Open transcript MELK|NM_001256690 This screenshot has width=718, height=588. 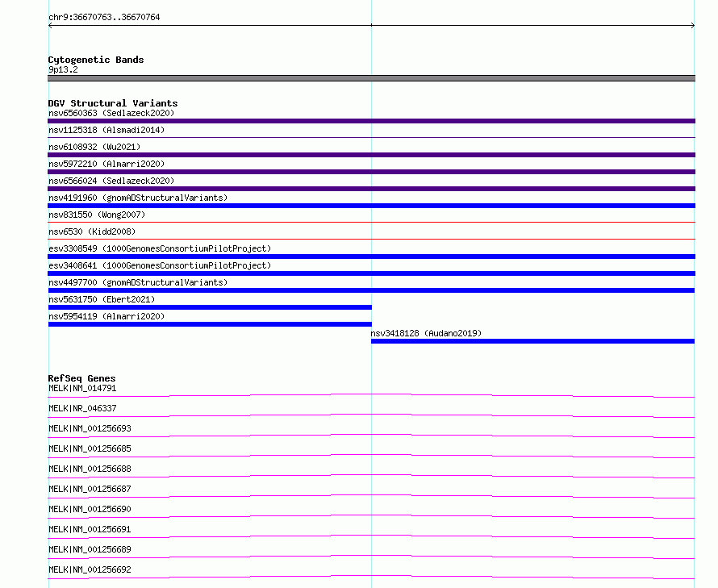pyautogui.click(x=90, y=509)
